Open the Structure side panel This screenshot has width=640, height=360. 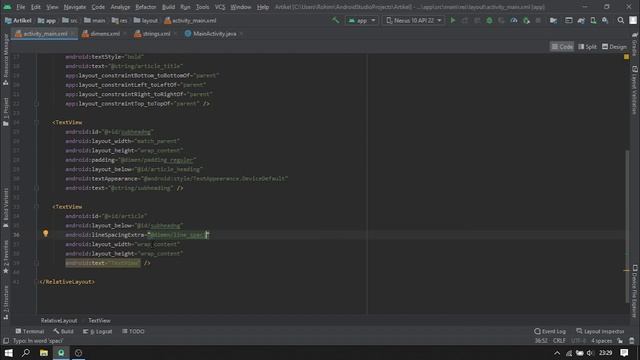5,302
